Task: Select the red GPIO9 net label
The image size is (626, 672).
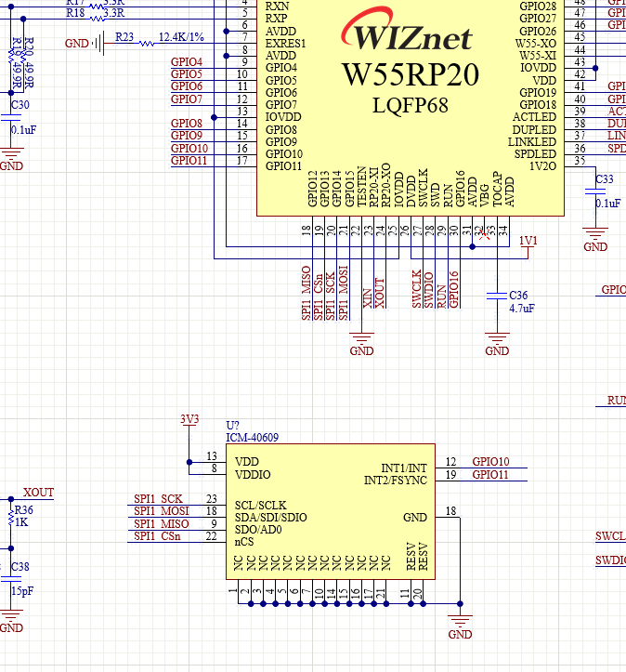Action: [x=187, y=136]
